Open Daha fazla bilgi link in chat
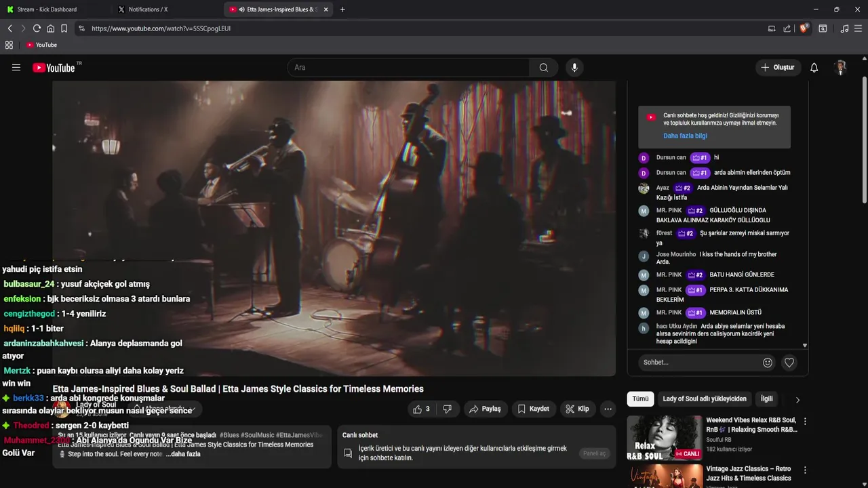868x488 pixels. pos(685,136)
